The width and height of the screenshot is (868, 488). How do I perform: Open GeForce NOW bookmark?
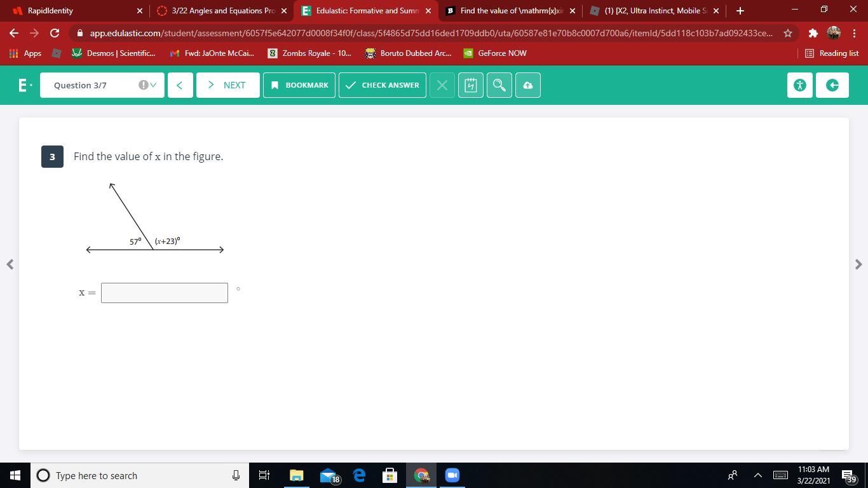[495, 53]
